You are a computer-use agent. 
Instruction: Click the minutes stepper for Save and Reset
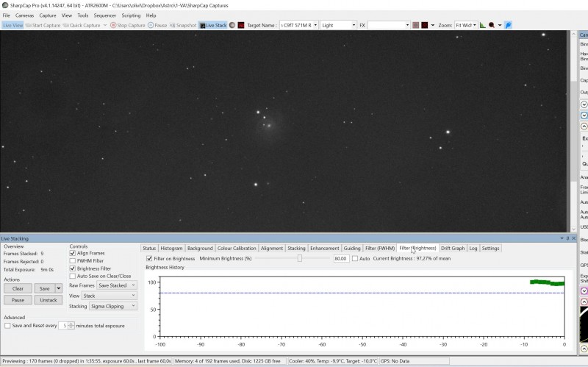point(71,326)
